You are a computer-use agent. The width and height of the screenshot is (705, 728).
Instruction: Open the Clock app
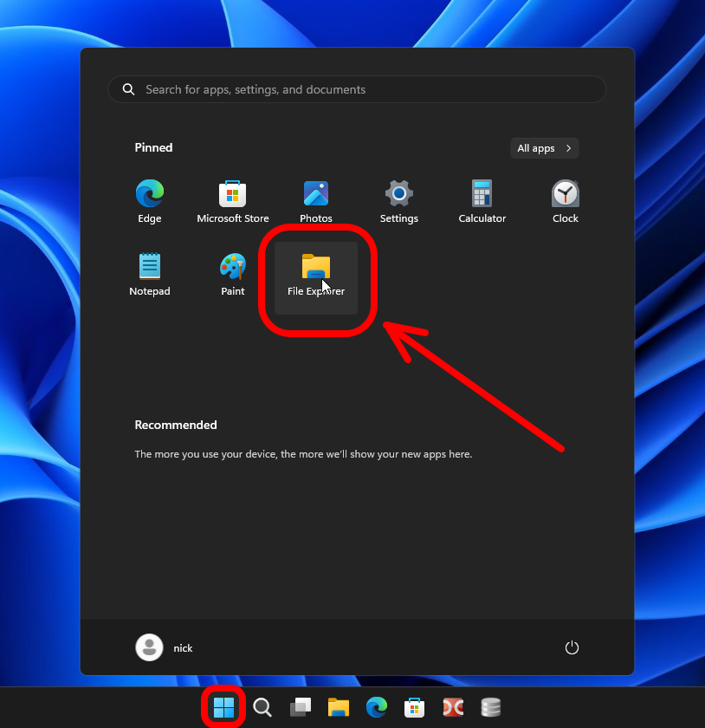pos(566,202)
